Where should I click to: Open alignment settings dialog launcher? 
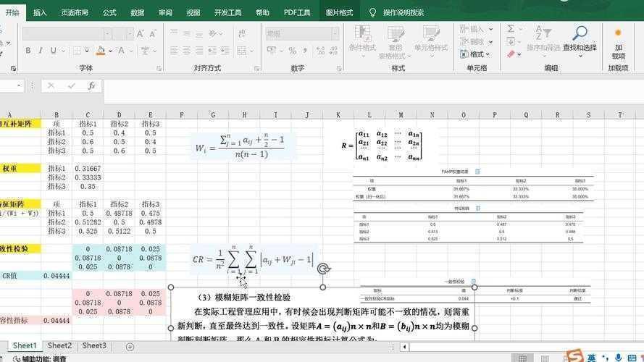[256, 69]
